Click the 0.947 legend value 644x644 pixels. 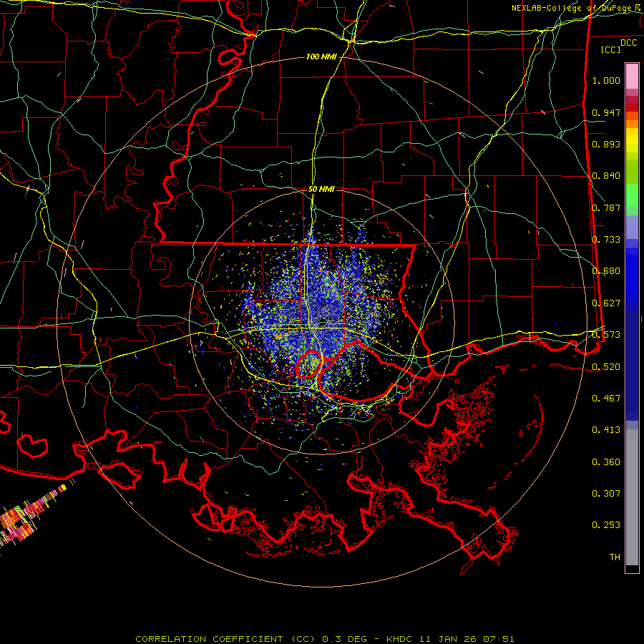pyautogui.click(x=606, y=112)
